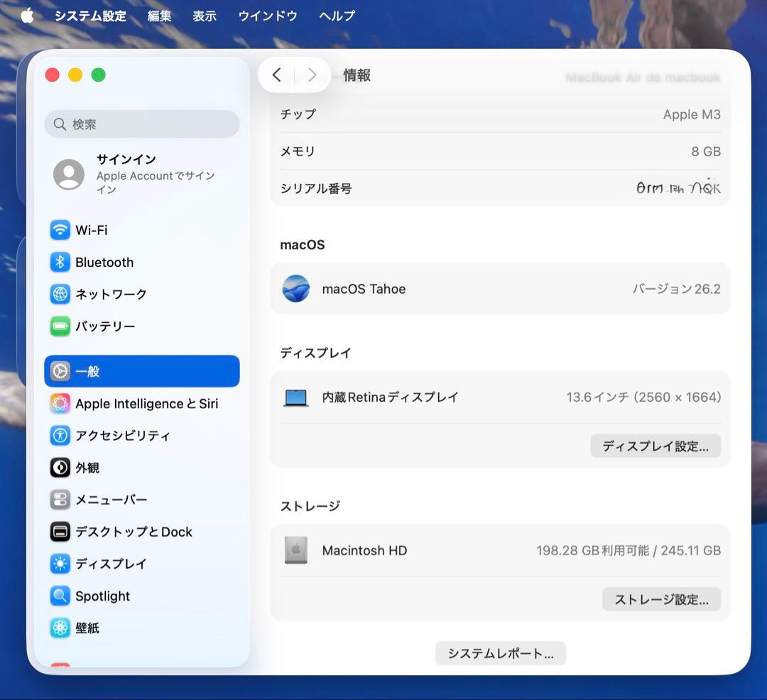The width and height of the screenshot is (767, 700).
Task: Open 外観 appearance settings
Action: click(x=60, y=467)
